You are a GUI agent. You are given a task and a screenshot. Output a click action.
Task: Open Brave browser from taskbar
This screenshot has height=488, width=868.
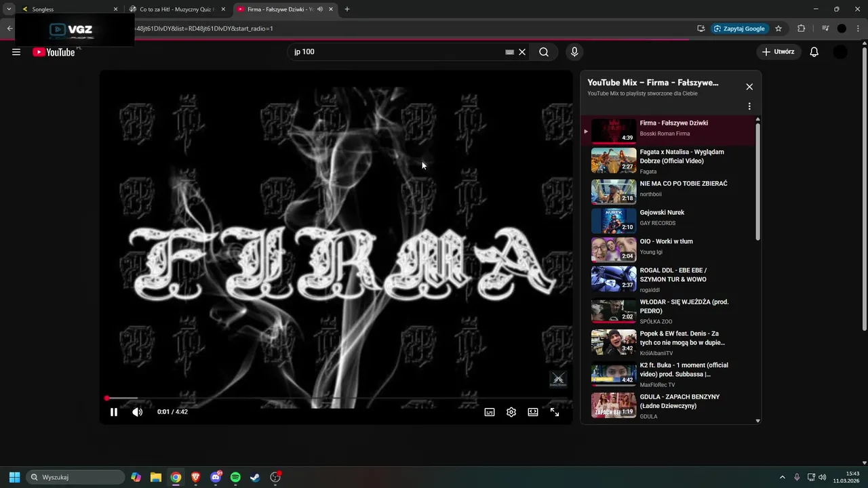click(196, 477)
